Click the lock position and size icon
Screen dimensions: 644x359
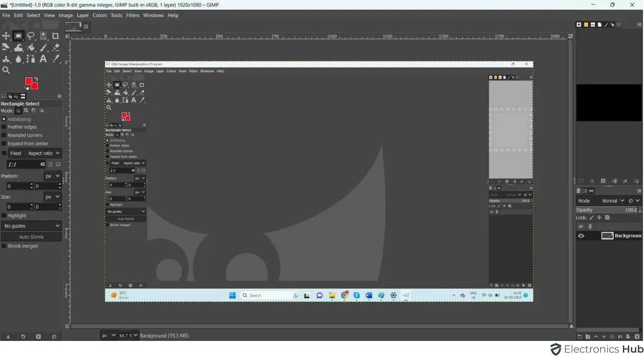[x=599, y=218]
